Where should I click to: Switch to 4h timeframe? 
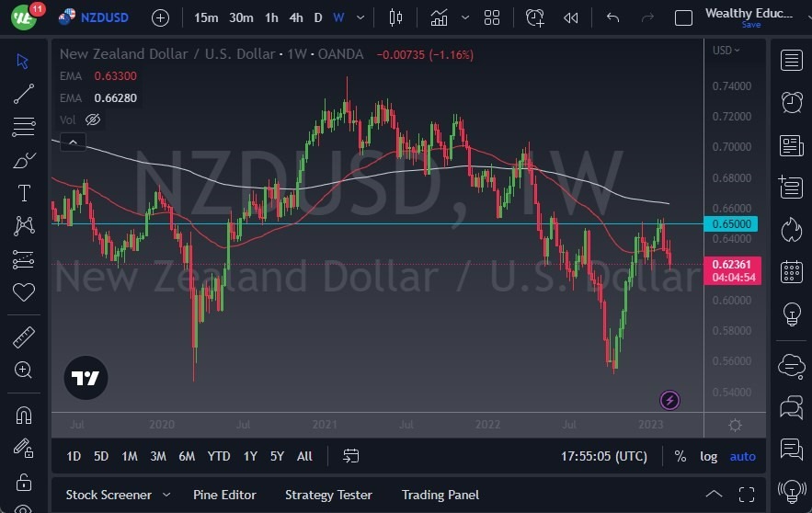296,18
